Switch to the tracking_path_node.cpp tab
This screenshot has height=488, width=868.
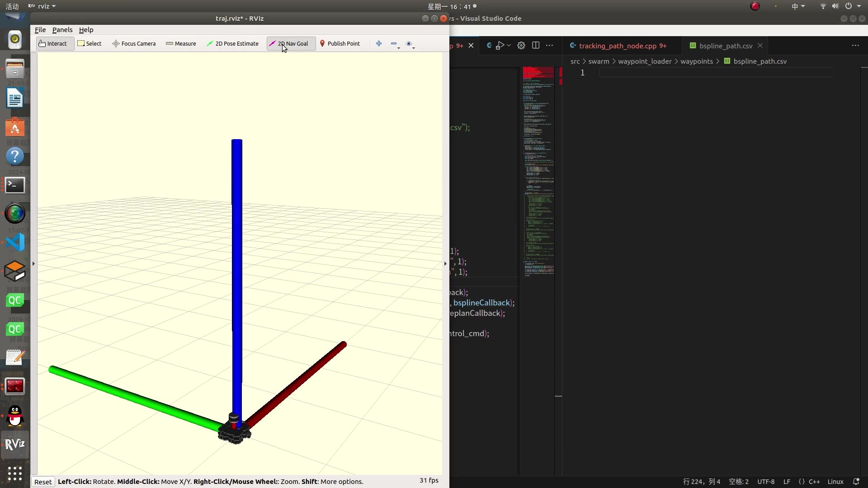[x=618, y=46]
